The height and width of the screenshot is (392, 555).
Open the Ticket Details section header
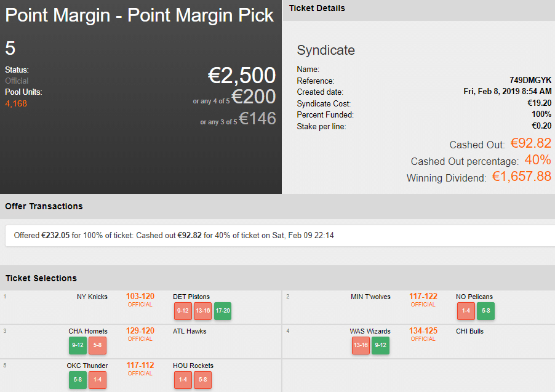tap(317, 9)
